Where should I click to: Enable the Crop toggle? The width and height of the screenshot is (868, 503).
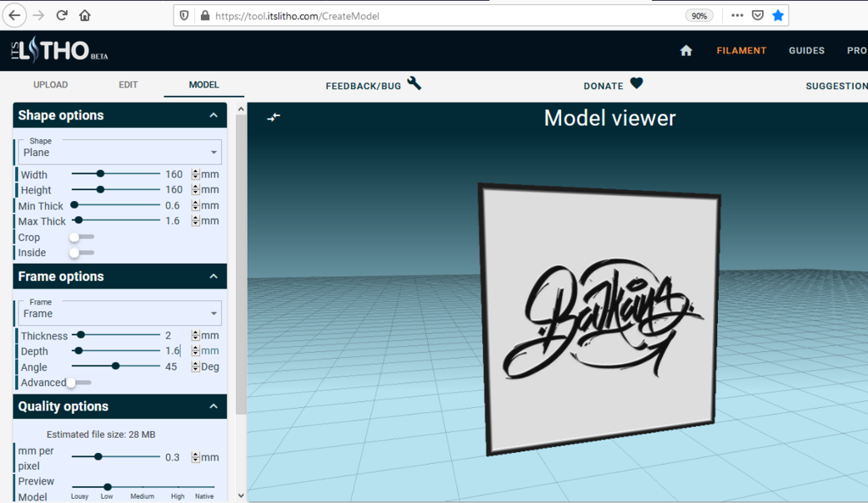point(81,238)
